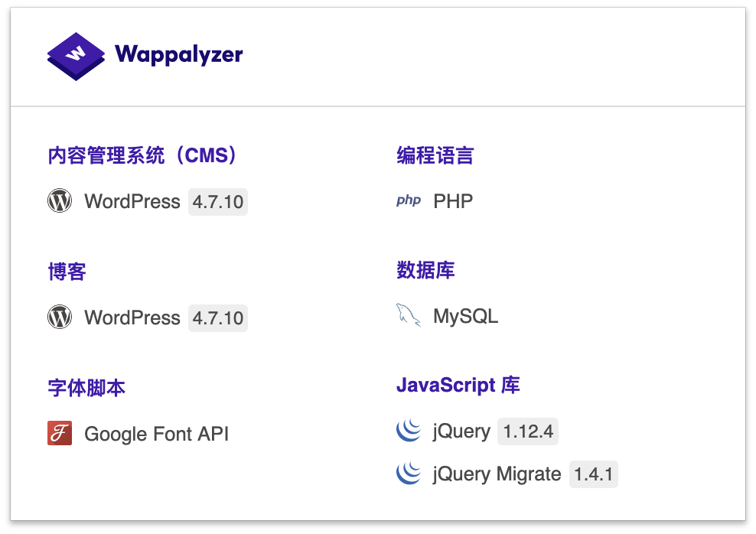Open the WordPress link under 内容管理系统 (CMS)
Viewport: 756px width, 534px height.
132,201
